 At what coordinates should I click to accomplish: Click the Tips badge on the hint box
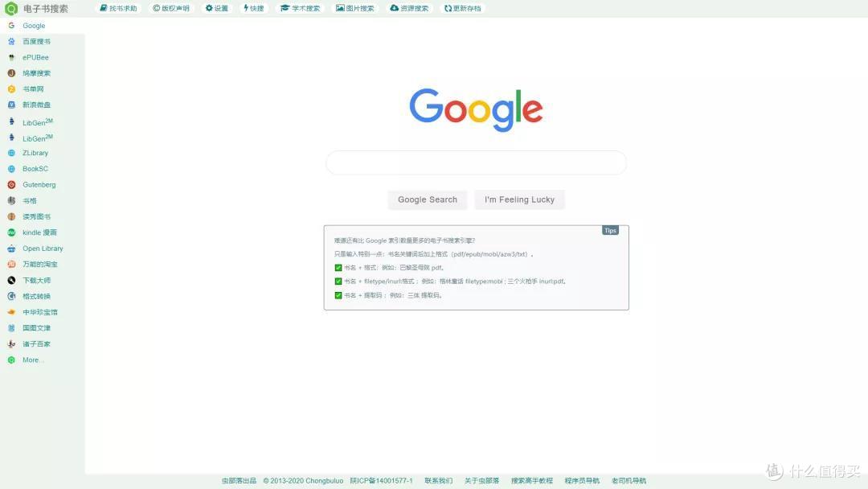(x=610, y=230)
